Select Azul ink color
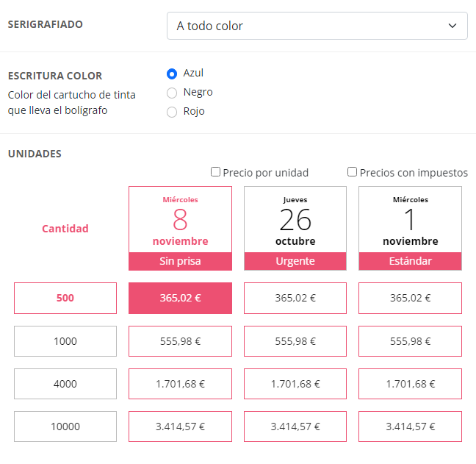476x464 pixels. (x=172, y=74)
